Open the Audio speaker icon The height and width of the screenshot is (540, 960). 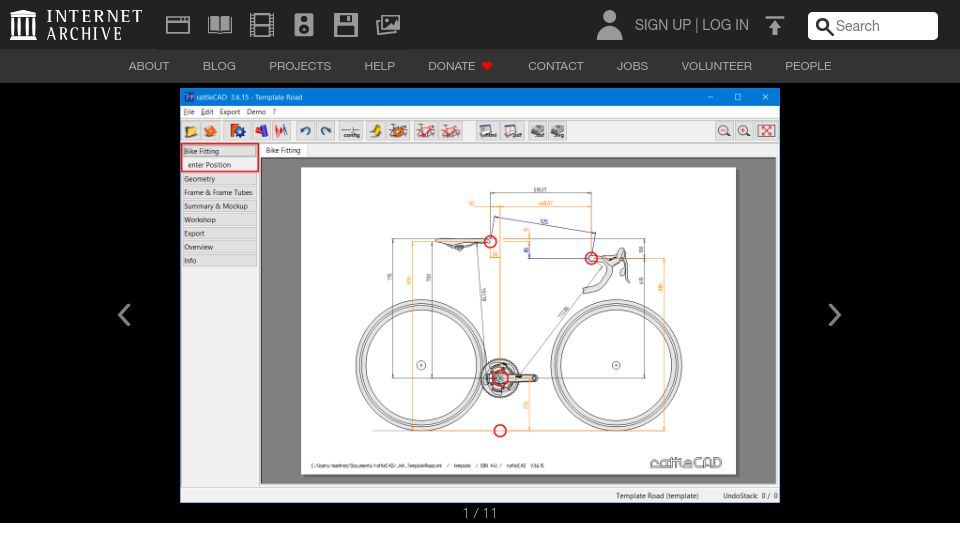pyautogui.click(x=304, y=25)
